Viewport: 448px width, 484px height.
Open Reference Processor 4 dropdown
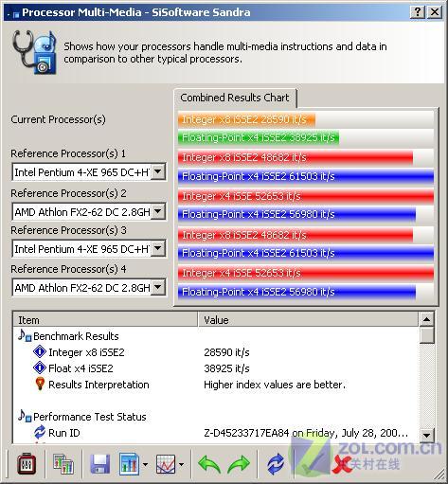click(158, 288)
